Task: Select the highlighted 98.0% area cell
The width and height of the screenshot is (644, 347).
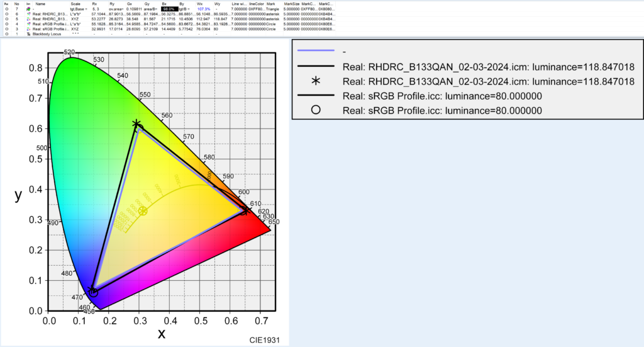Action: [170, 9]
